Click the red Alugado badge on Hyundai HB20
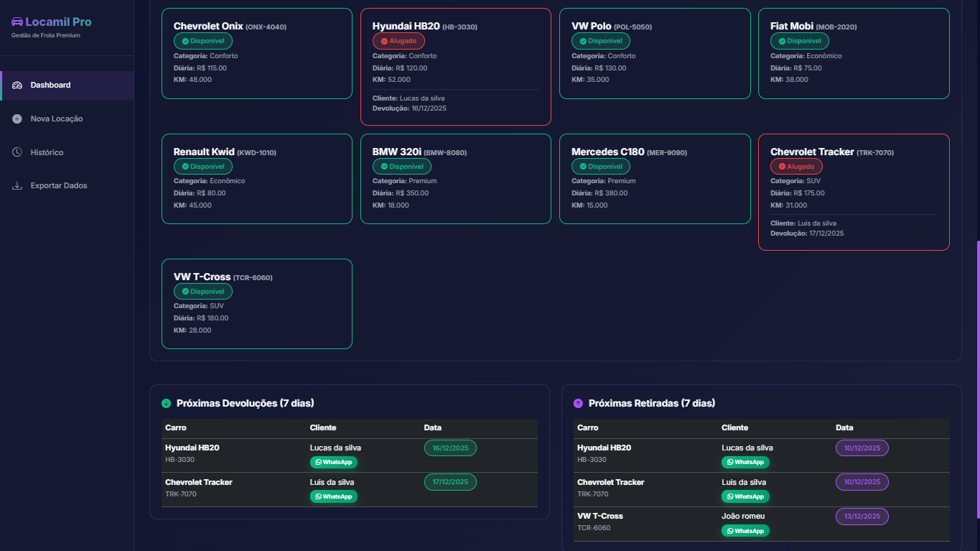 tap(398, 41)
